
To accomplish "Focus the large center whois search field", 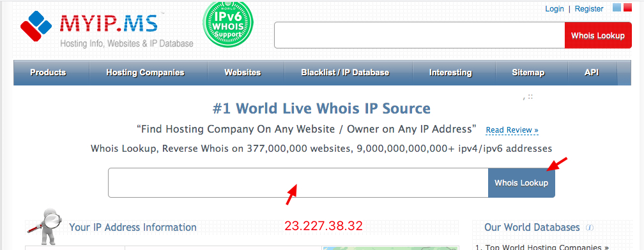I will (298, 183).
